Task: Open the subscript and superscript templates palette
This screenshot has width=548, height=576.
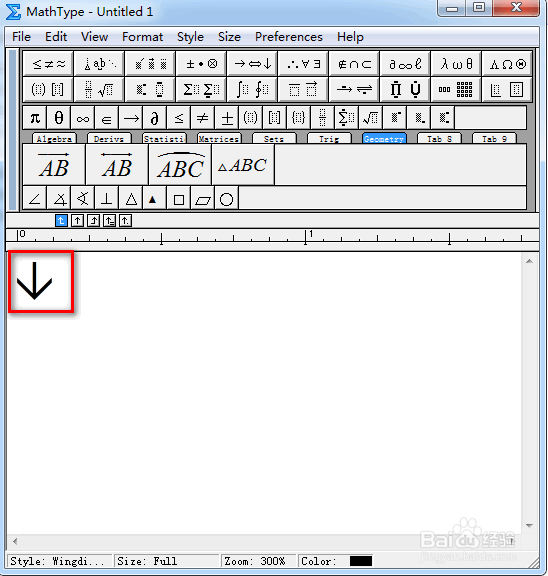Action: 150,89
